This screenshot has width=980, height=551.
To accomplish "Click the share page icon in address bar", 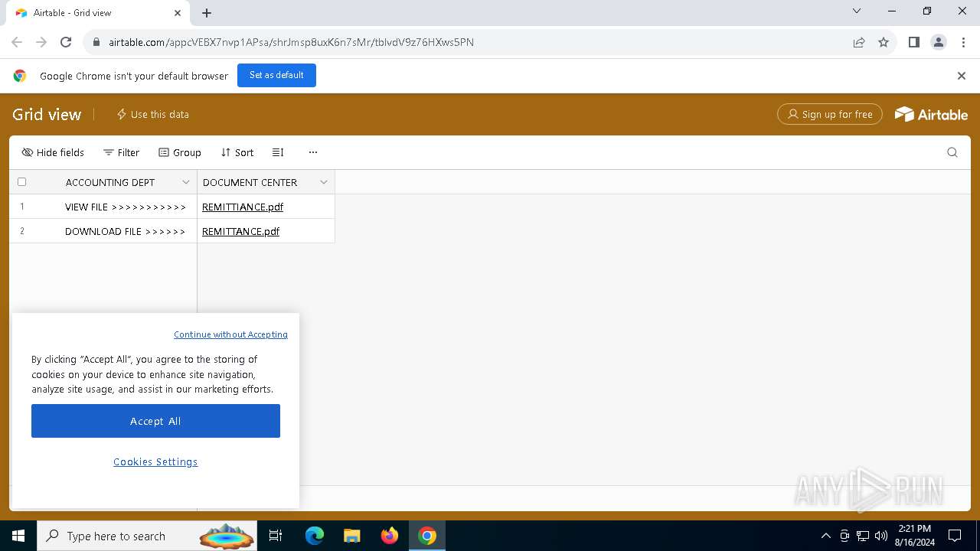I will pos(859,42).
